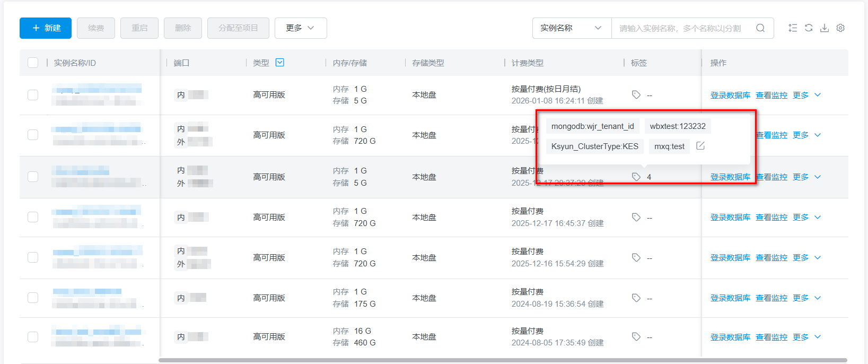Click the 175 G storage value
Image resolution: width=868 pixels, height=364 pixels.
[365, 304]
